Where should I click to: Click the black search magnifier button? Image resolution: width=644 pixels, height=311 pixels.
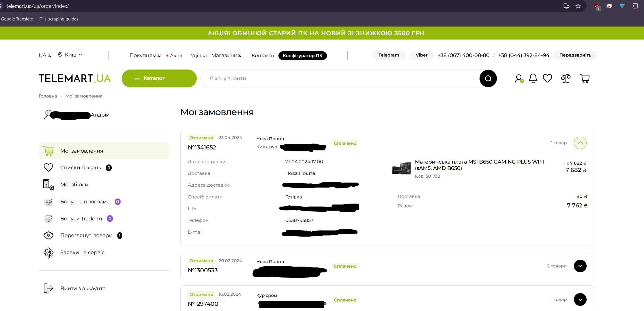point(488,78)
